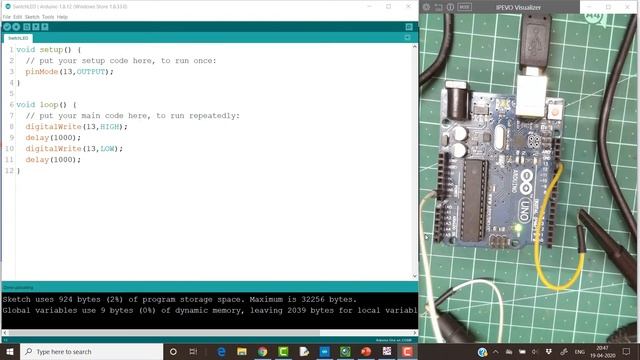Click the delay(1000); on line 11
This screenshot has width=640, height=360.
pos(53,160)
